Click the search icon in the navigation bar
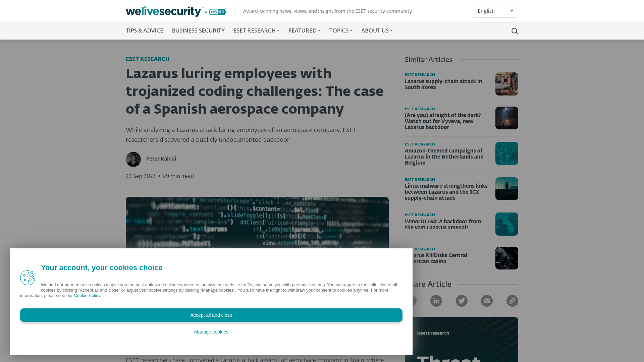 pos(515,31)
